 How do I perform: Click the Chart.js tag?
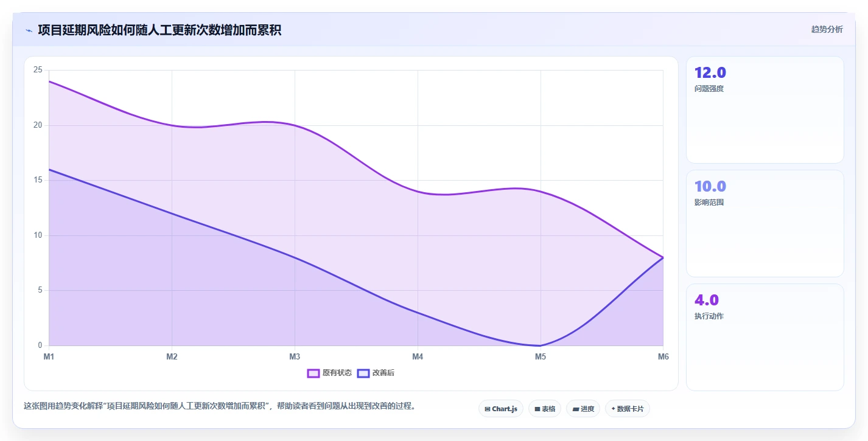click(x=501, y=409)
